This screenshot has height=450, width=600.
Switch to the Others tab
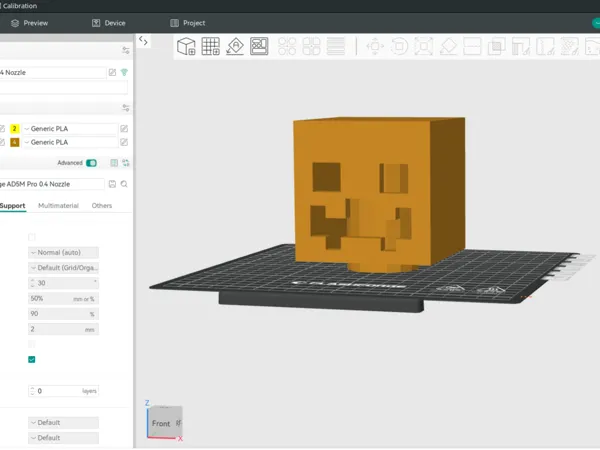[x=102, y=206]
